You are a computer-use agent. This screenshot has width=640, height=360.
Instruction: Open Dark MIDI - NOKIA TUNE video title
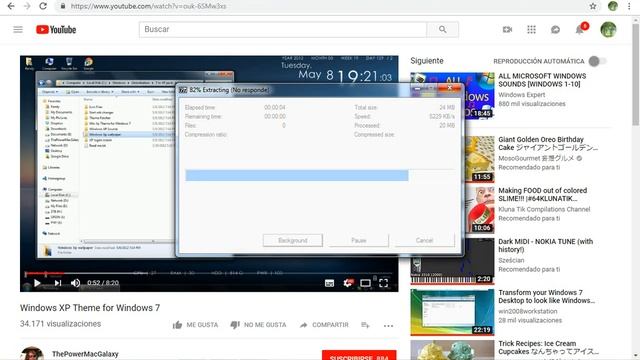point(545,246)
